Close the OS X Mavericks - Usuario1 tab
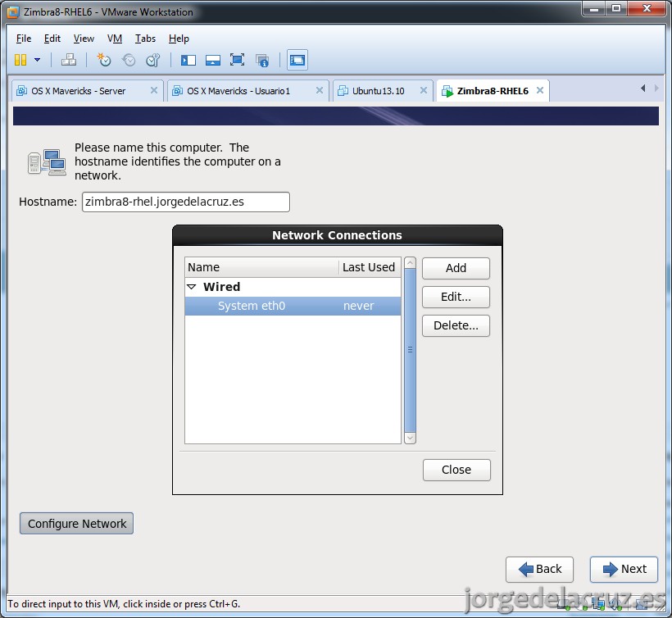This screenshot has height=618, width=672. (320, 90)
